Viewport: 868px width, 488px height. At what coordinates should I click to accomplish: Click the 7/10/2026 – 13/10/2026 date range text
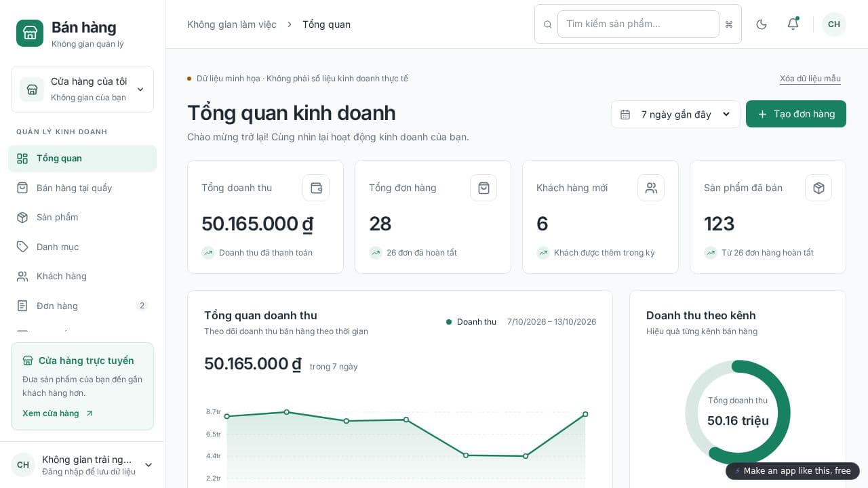551,322
